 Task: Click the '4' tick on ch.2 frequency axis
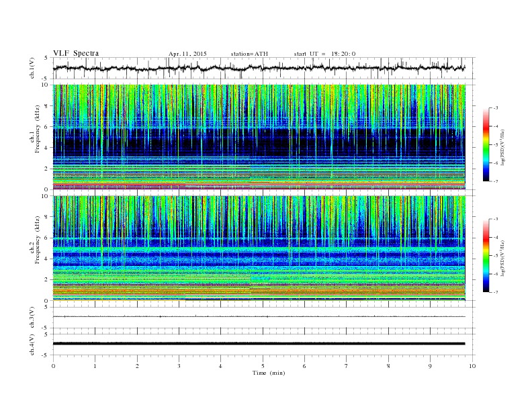47,259
